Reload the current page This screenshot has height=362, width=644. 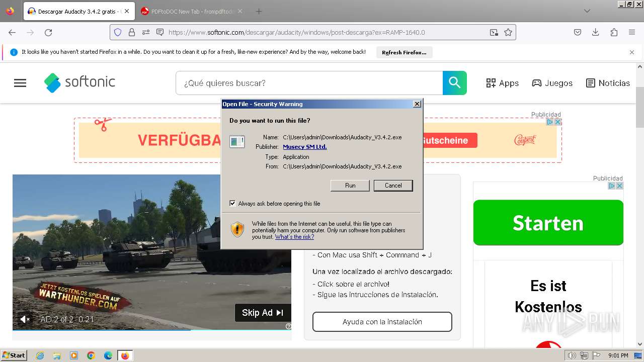click(48, 32)
